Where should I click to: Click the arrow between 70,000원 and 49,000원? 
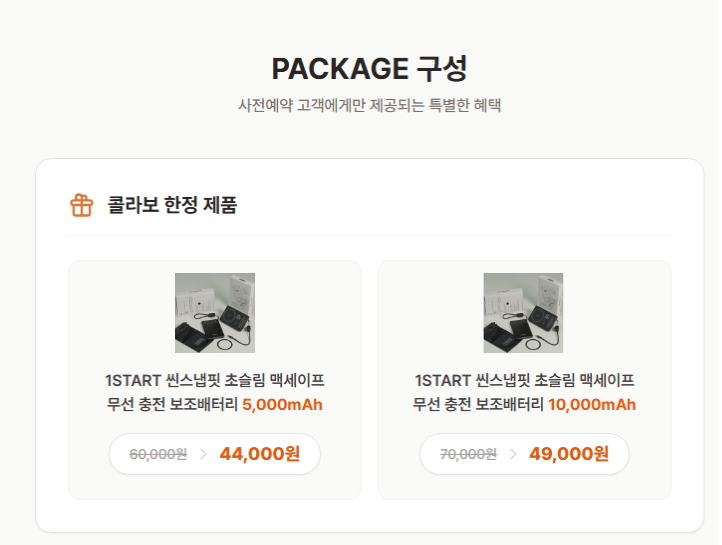click(x=513, y=454)
